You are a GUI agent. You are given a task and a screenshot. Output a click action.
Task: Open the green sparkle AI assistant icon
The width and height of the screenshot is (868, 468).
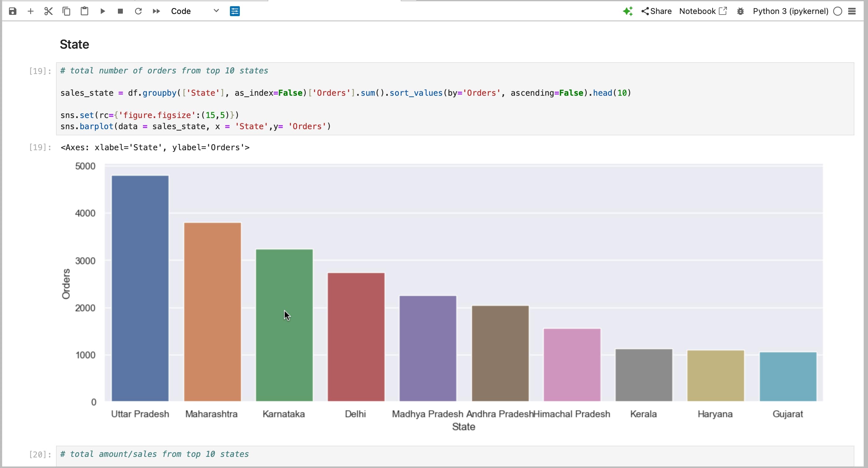pyautogui.click(x=628, y=11)
